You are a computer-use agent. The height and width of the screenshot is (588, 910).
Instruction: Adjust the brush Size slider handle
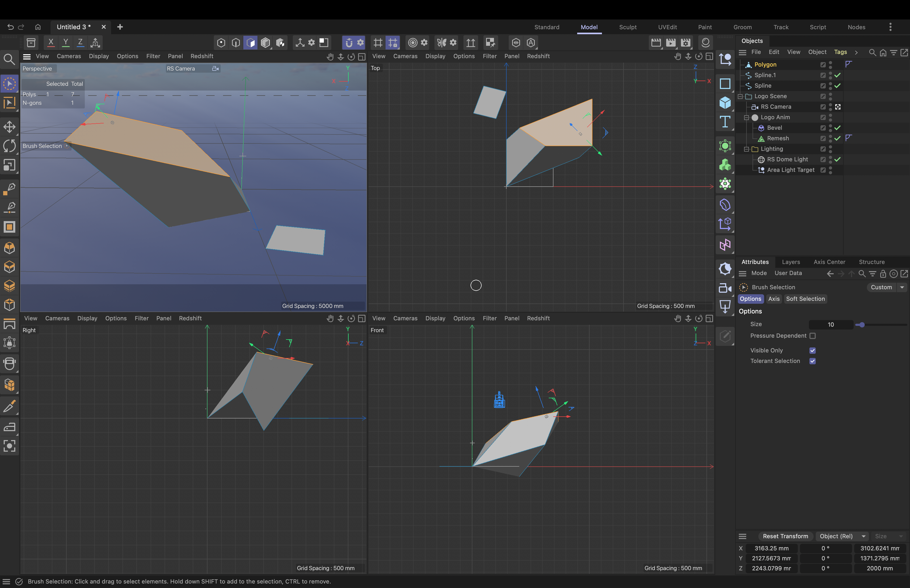862,325
